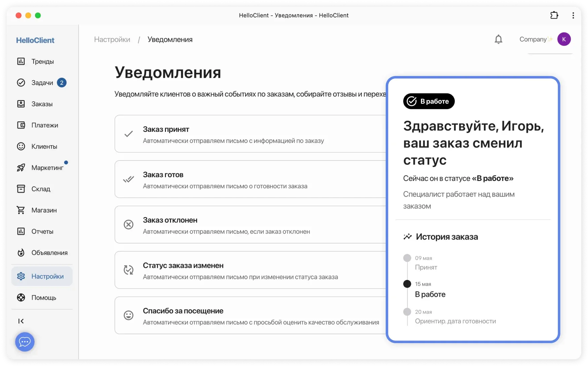Open Помощь via the globe icon
The height and width of the screenshot is (366, 588).
point(21,297)
